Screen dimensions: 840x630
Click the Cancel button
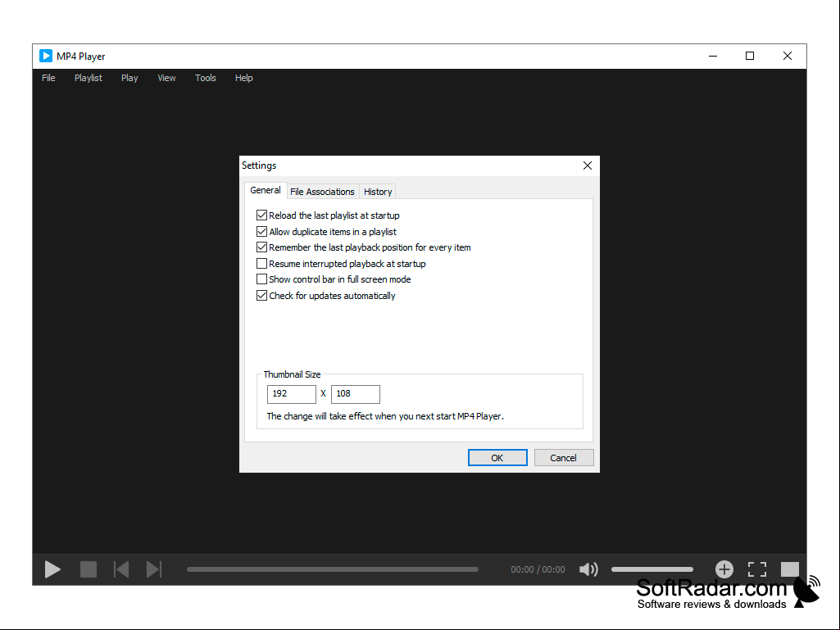pos(564,457)
